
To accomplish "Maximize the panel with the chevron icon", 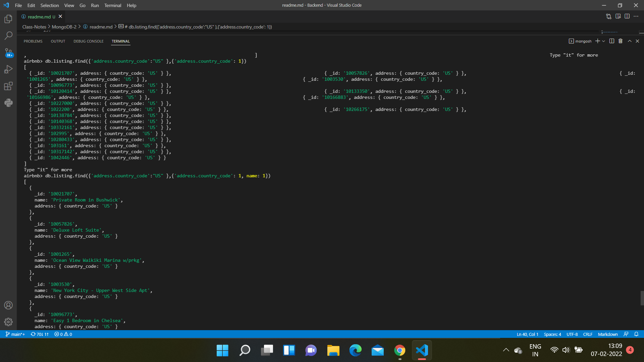I will pyautogui.click(x=630, y=41).
